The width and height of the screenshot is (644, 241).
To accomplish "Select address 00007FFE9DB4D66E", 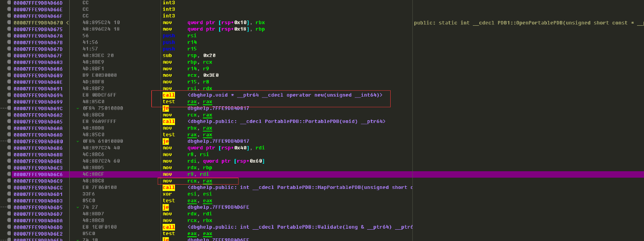I will click(39, 10).
